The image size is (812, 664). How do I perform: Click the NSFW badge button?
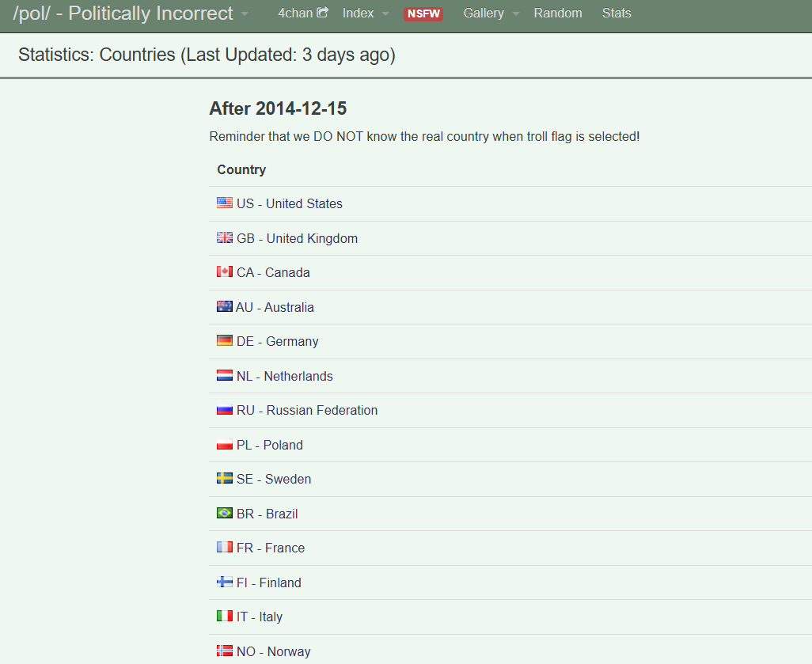pos(423,13)
